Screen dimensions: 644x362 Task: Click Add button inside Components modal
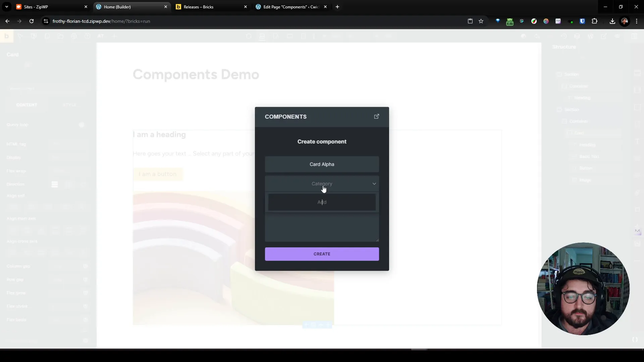(x=322, y=202)
